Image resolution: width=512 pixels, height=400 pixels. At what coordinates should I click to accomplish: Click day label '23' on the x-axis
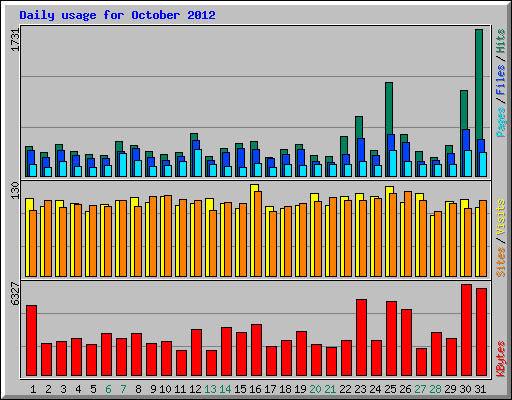pyautogui.click(x=360, y=389)
